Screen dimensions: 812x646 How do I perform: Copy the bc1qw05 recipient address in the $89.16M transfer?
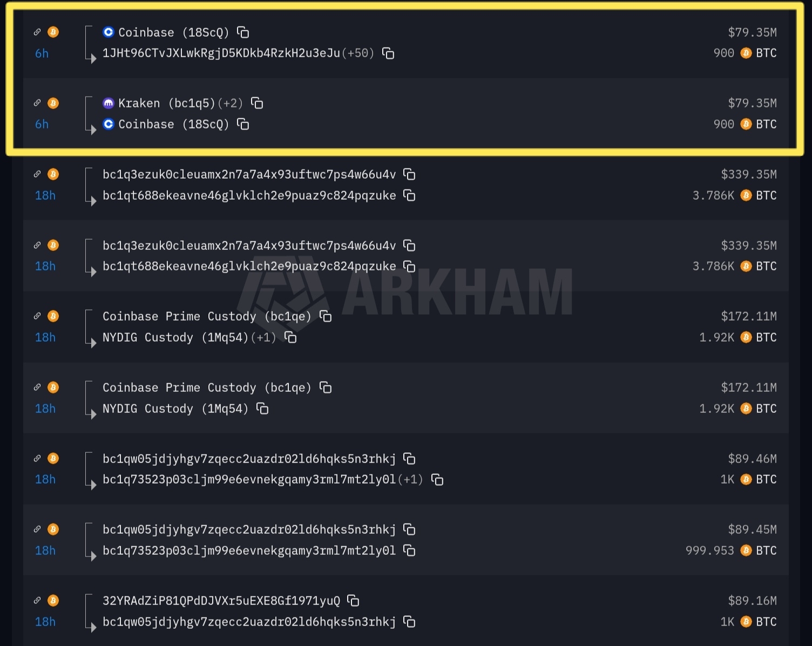(410, 622)
